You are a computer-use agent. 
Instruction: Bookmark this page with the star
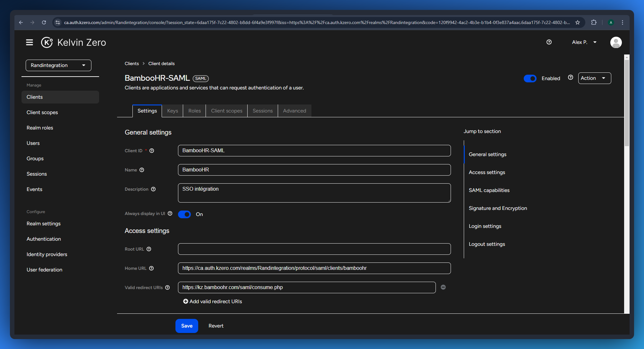point(578,22)
